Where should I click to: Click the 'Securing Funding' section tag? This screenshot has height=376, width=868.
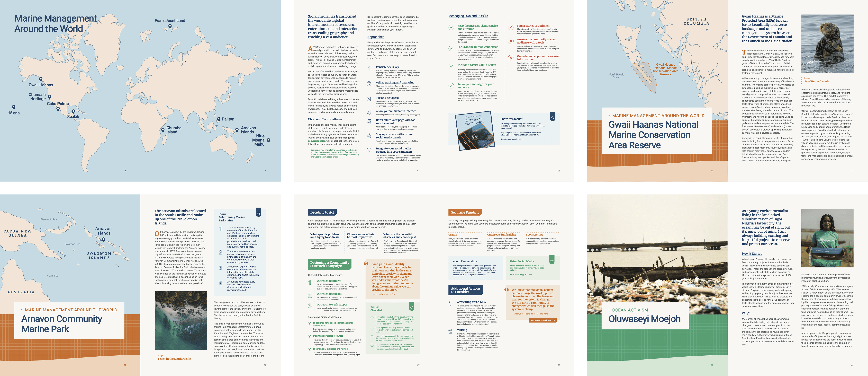coord(465,212)
